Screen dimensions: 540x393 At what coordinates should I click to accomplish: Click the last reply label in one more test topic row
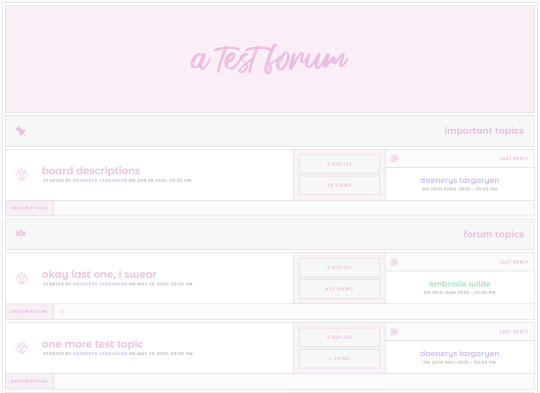point(513,332)
